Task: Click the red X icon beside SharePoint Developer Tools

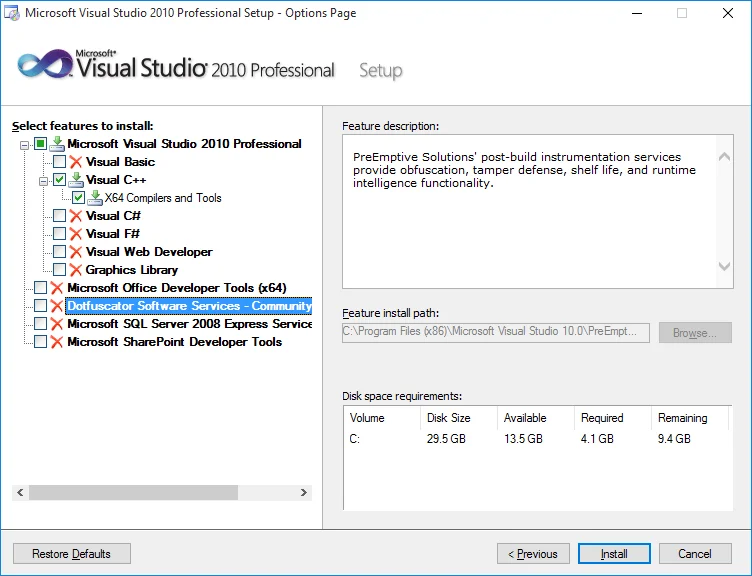Action: point(57,342)
